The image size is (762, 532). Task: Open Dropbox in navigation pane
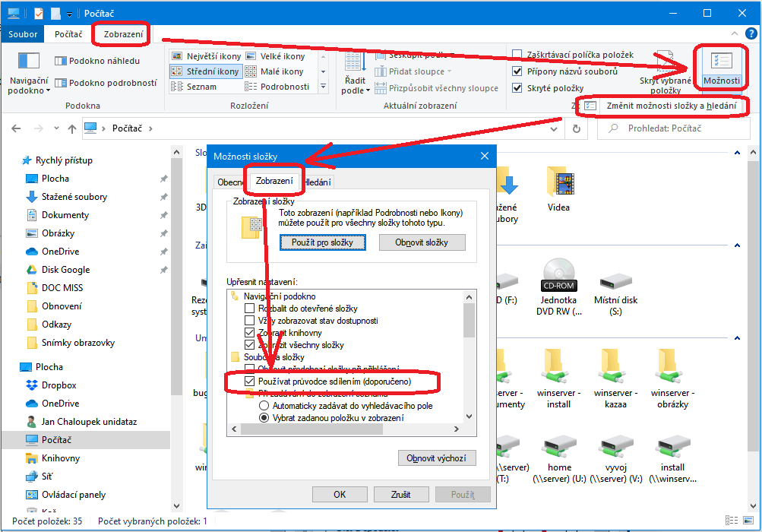[58, 385]
